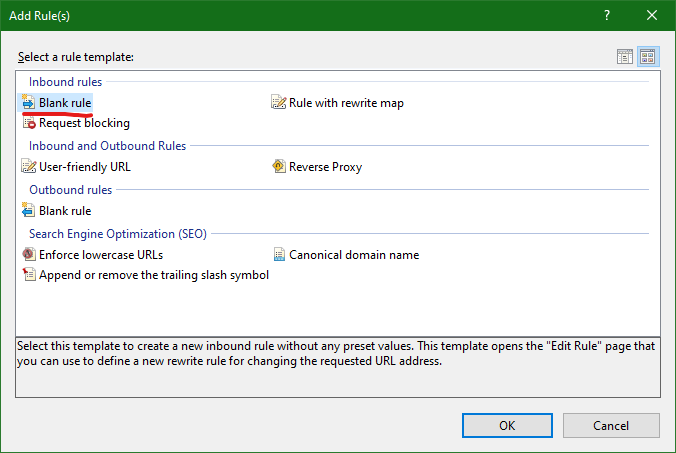
Task: Click the Request blocking template icon
Action: [x=29, y=123]
